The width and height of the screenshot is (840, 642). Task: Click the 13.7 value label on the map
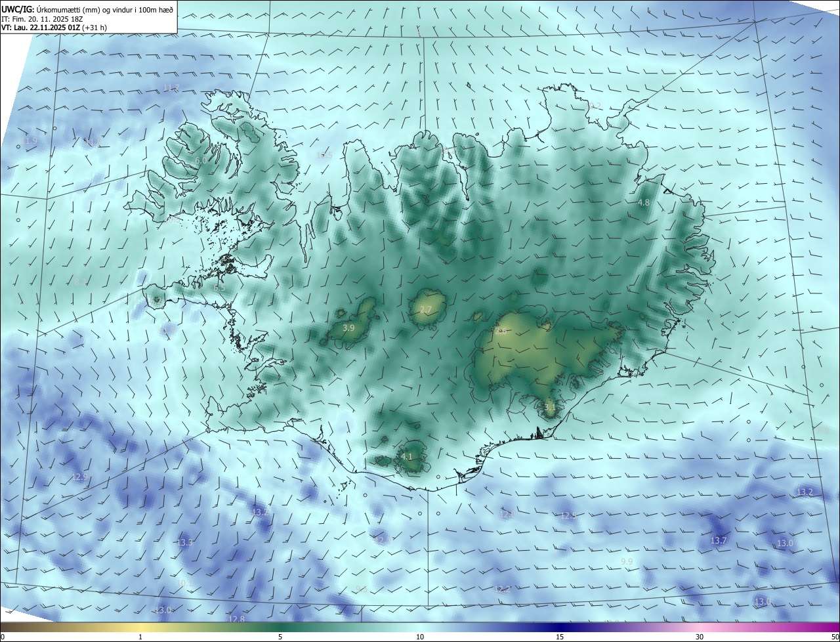719,540
